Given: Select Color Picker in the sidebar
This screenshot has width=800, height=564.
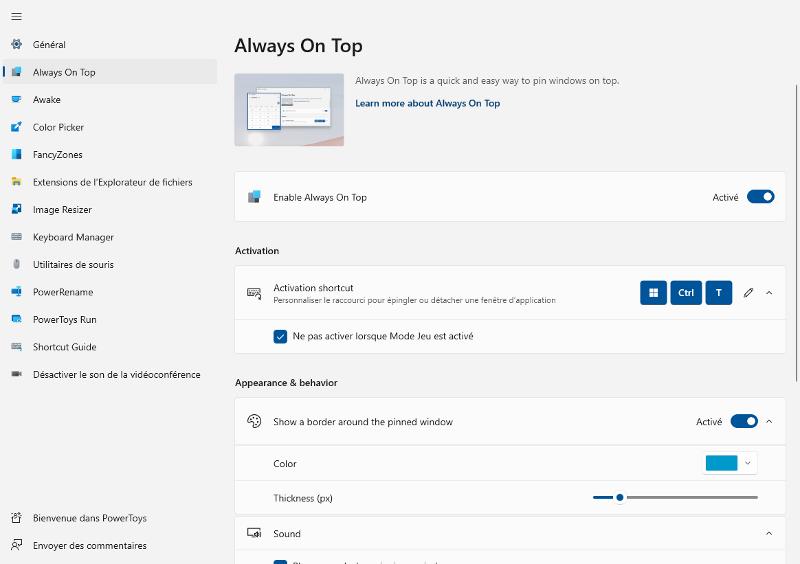Looking at the screenshot, I should [x=110, y=127].
